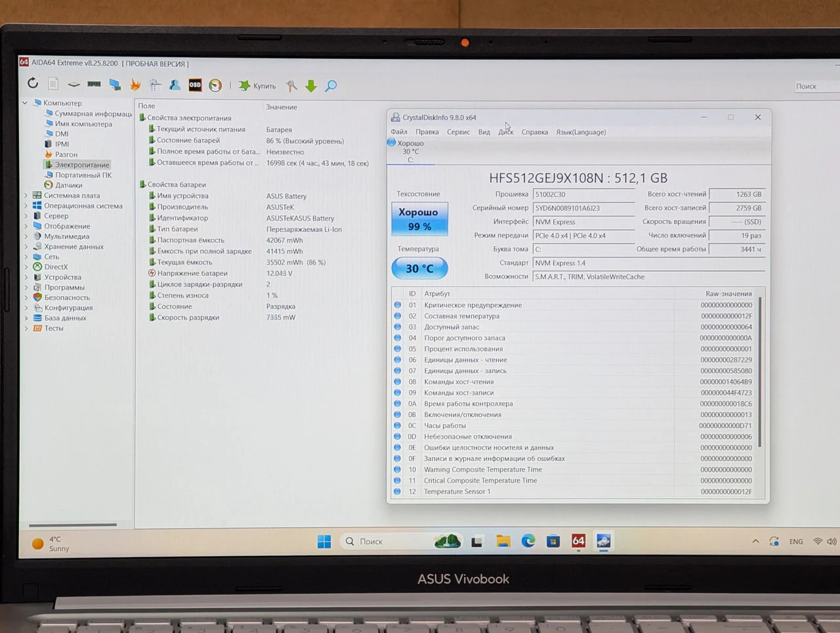
Task: Open the Файл menu in CrystalDiskInfo
Action: [399, 132]
